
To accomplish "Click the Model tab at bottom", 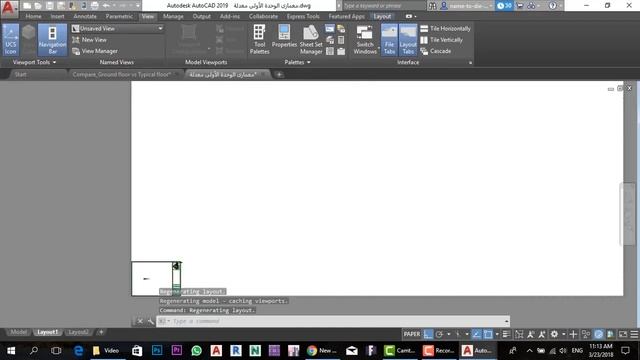I will (18, 332).
